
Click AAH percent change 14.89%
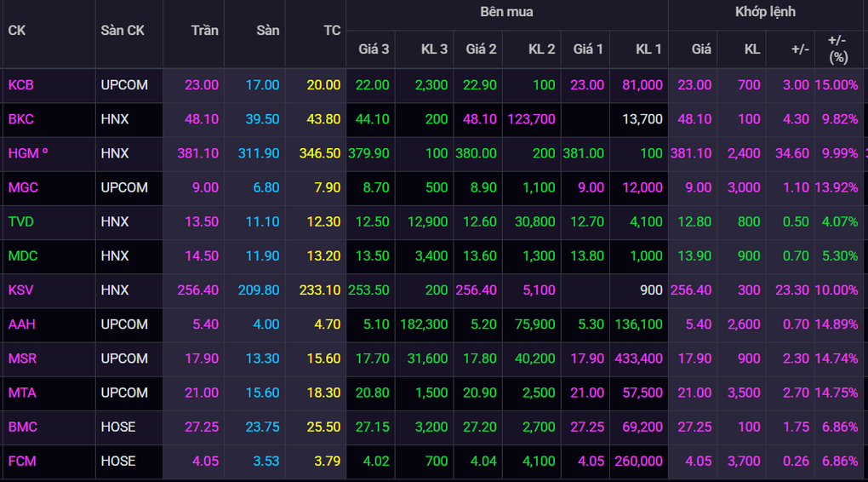(836, 324)
